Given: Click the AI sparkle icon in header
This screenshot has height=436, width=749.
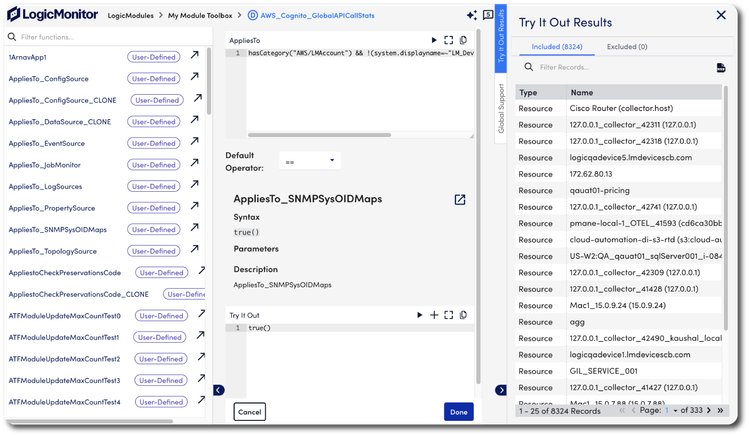Looking at the screenshot, I should (471, 15).
